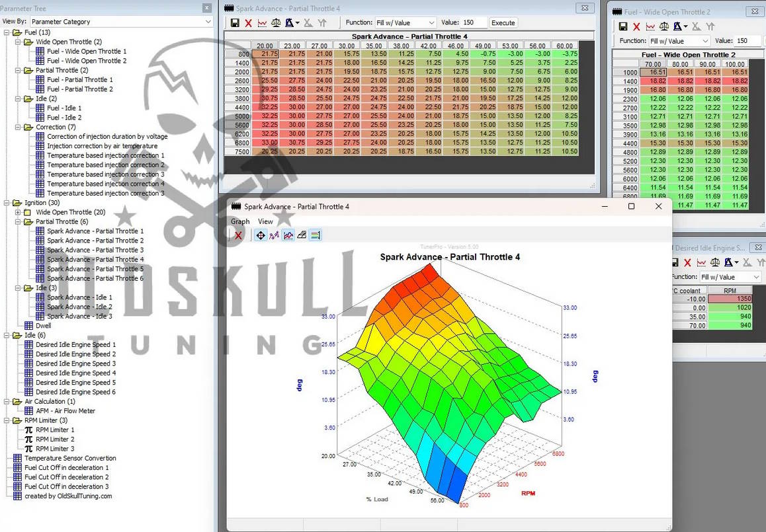Open the View menu in the graph window

coord(265,221)
